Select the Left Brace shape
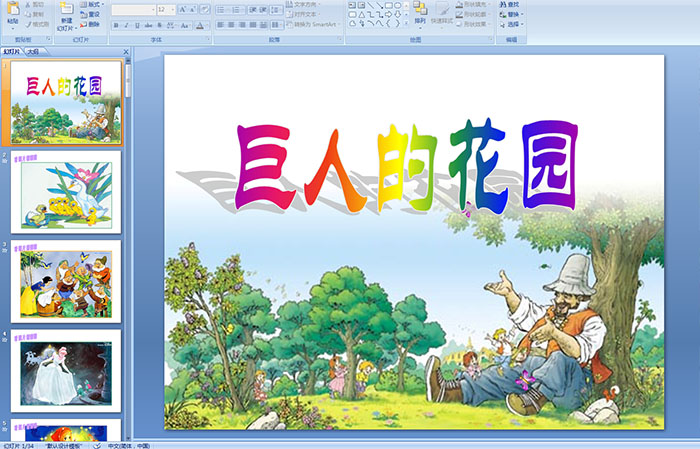Viewport: 700px width, 449px height. (388, 23)
